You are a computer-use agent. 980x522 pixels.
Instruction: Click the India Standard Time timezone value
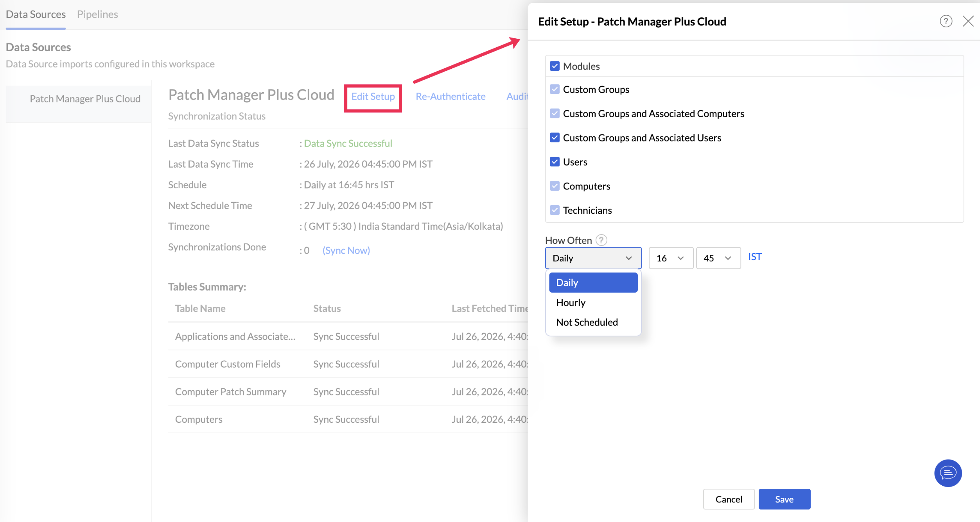403,226
